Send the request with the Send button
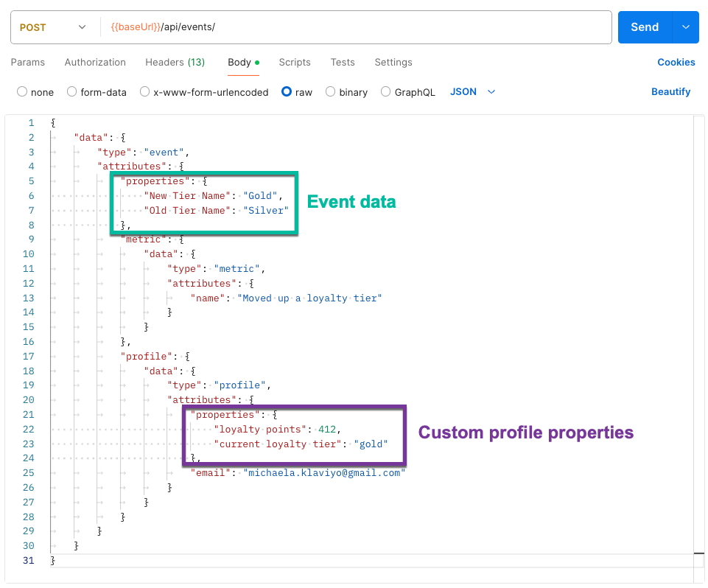The width and height of the screenshot is (708, 588). [645, 27]
